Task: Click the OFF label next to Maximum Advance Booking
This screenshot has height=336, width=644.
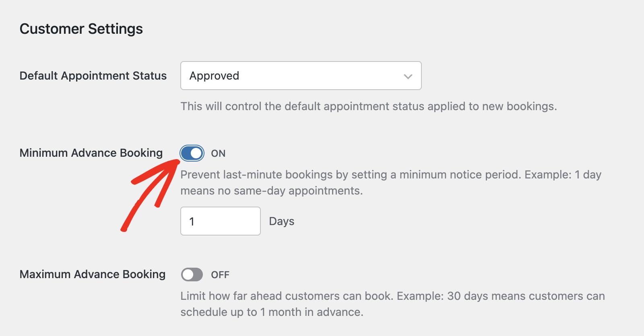Action: point(220,275)
